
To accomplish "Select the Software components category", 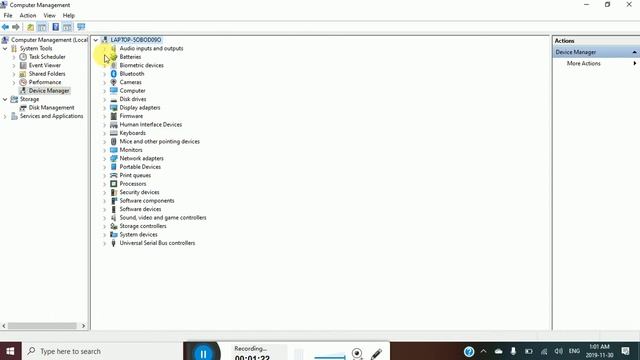I will tap(147, 201).
